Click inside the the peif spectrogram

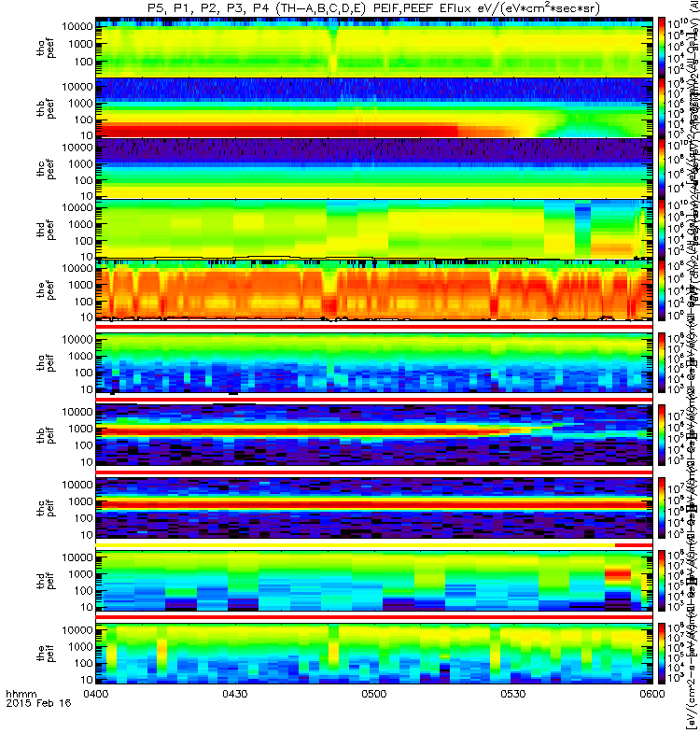click(x=374, y=653)
